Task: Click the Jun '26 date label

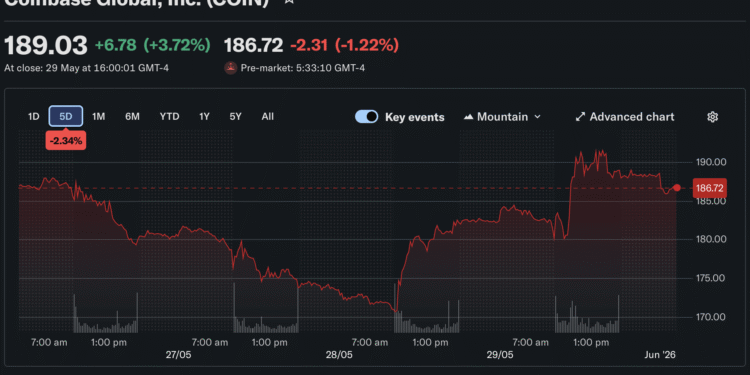Action: [x=660, y=355]
